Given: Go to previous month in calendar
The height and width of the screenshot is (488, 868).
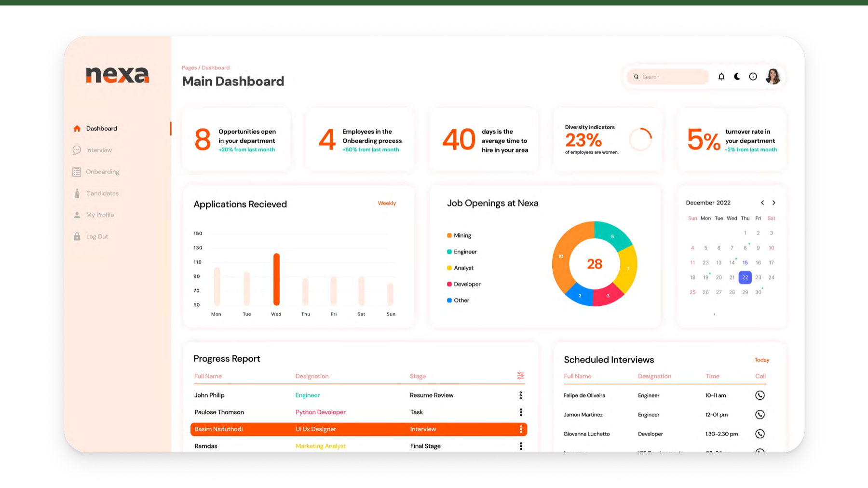Looking at the screenshot, I should click(762, 203).
